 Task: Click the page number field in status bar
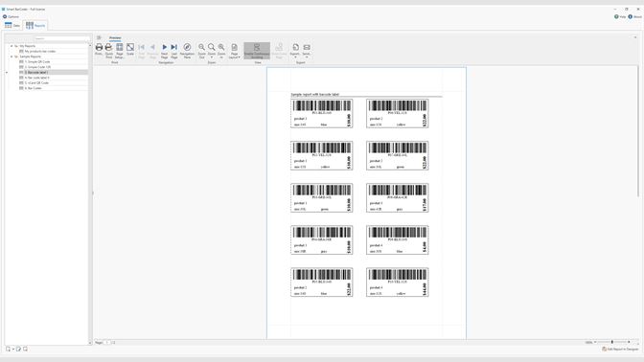pos(107,342)
